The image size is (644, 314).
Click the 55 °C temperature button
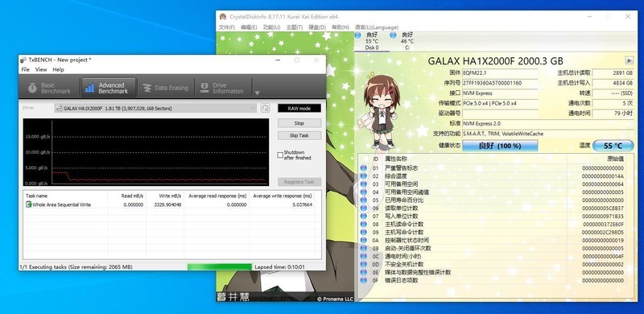coord(613,146)
